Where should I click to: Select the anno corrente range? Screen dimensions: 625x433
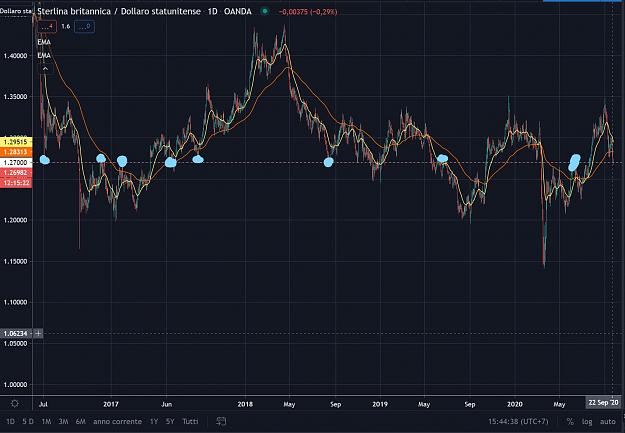coord(117,421)
